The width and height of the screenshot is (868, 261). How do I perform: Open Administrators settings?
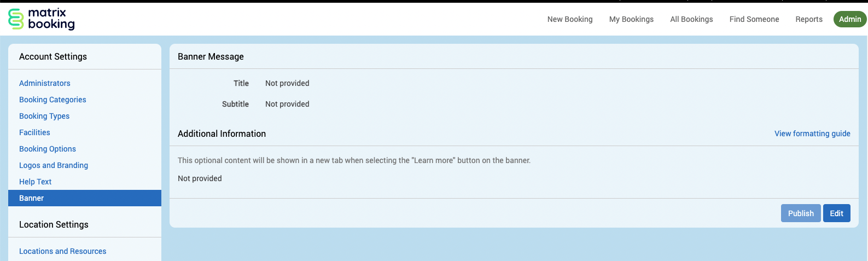tap(45, 83)
